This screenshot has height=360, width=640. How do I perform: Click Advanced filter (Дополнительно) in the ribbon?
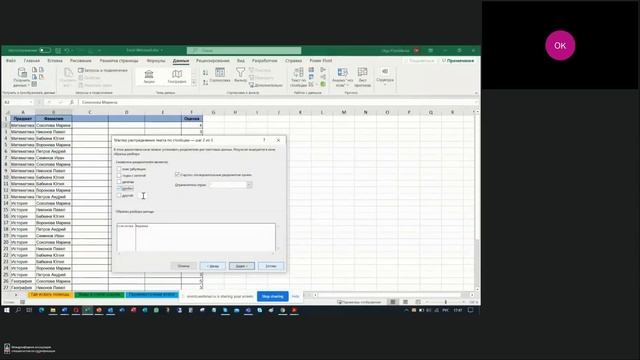point(266,85)
